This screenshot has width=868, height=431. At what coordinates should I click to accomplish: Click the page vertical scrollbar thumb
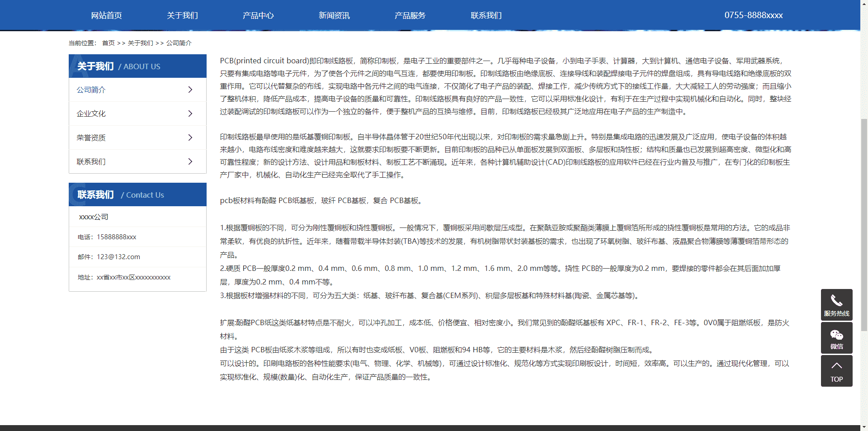tap(864, 225)
